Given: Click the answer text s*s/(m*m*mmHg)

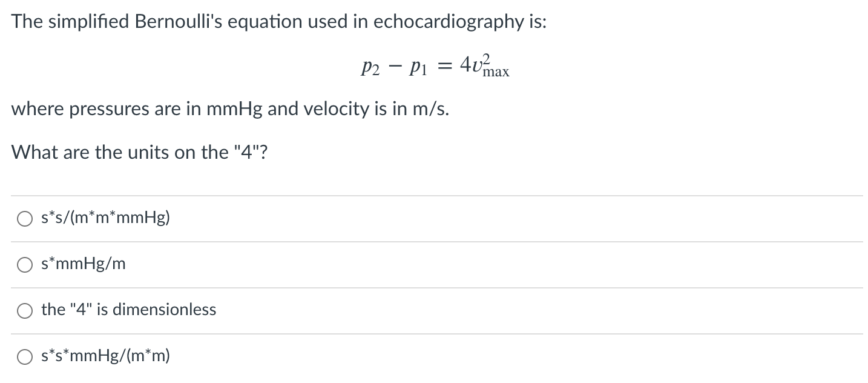Looking at the screenshot, I should [105, 218].
